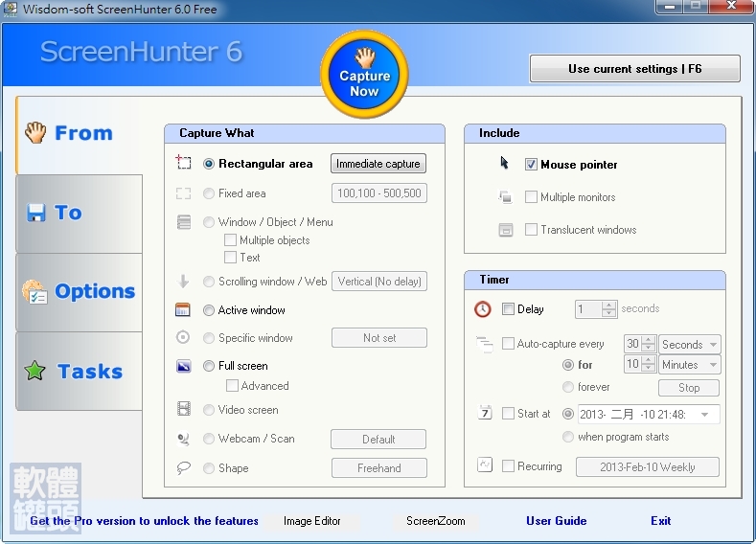Click the Immediate capture button
Viewport: 756px width, 544px height.
pos(378,164)
